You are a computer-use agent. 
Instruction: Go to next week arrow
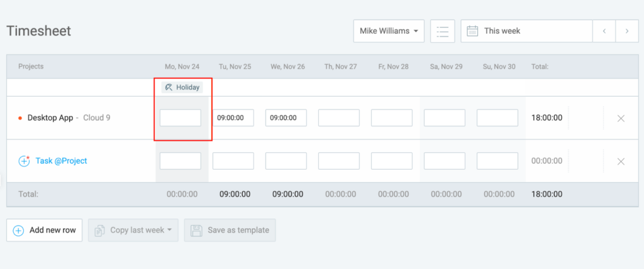coord(626,31)
